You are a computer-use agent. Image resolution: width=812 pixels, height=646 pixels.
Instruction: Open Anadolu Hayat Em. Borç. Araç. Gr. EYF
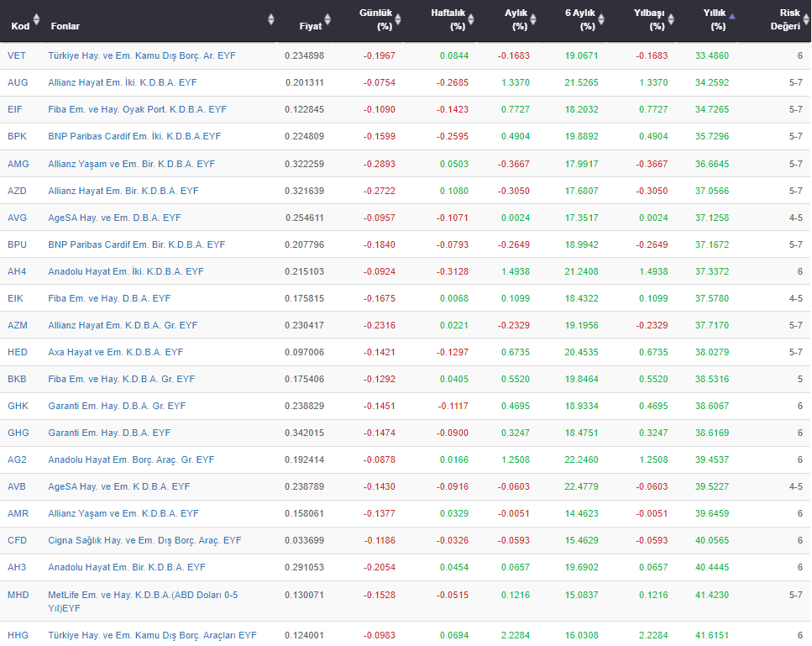131,460
